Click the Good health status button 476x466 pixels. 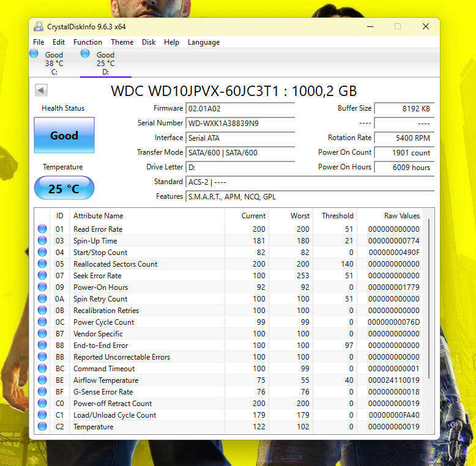64,135
